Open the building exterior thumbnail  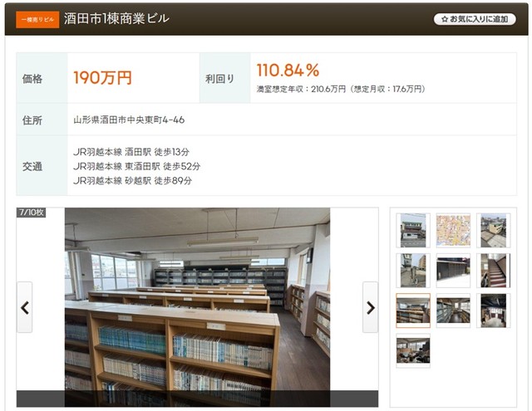pos(413,230)
